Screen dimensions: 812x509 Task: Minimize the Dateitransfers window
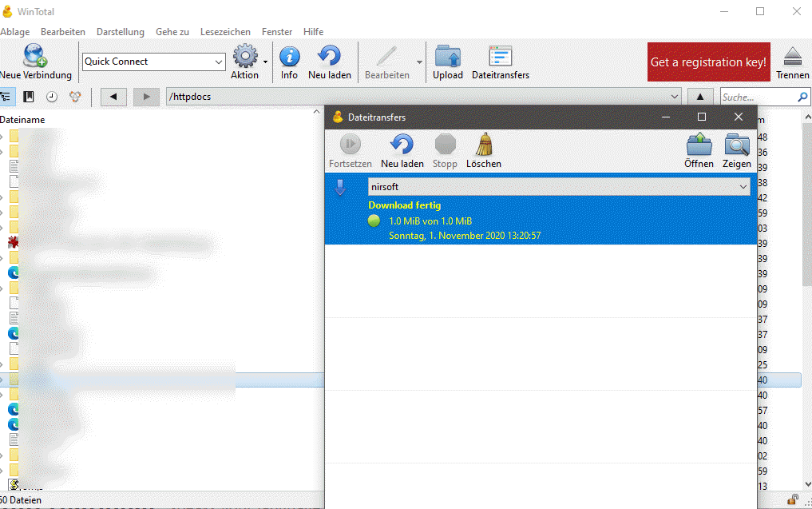[666, 117]
